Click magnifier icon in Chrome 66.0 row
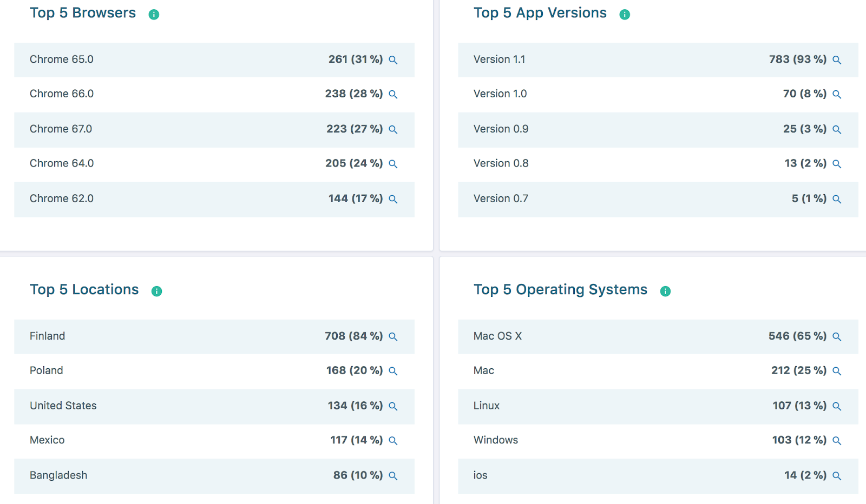 [x=393, y=95]
